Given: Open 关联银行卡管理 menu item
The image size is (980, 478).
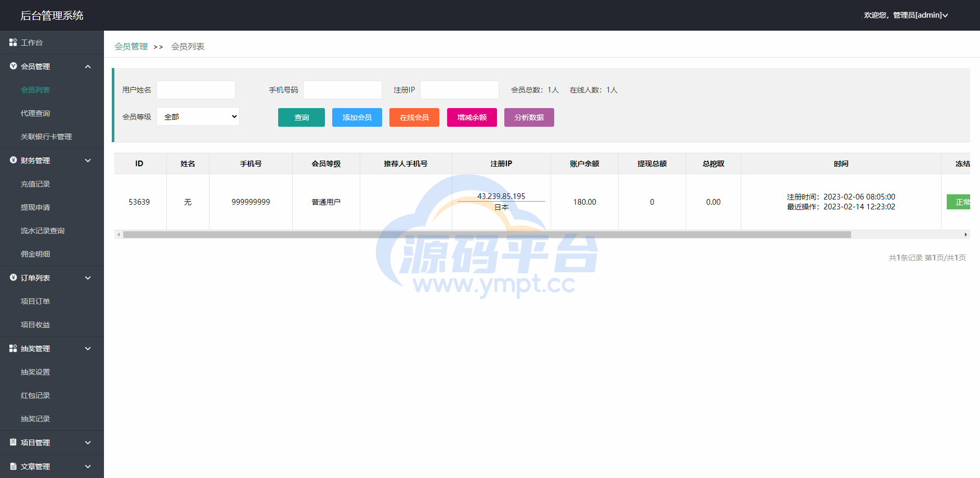Looking at the screenshot, I should click(52, 137).
